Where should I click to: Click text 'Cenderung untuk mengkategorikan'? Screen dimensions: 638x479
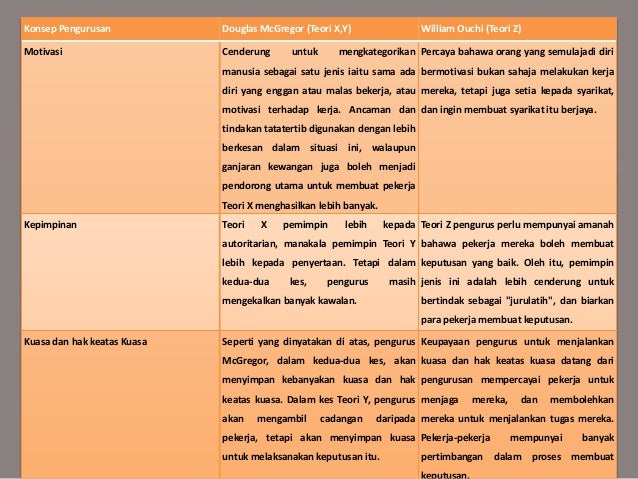[x=319, y=52]
